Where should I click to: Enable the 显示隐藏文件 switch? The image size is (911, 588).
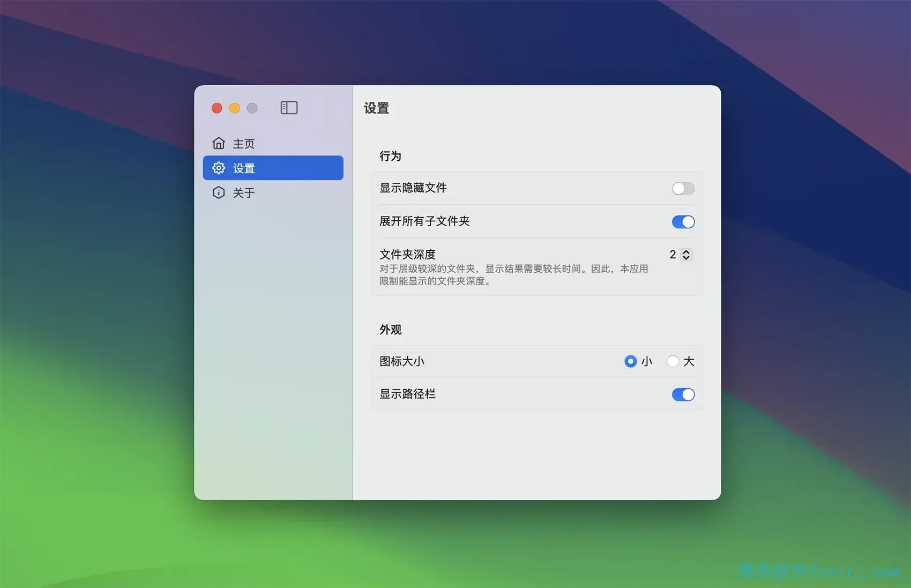pyautogui.click(x=683, y=188)
